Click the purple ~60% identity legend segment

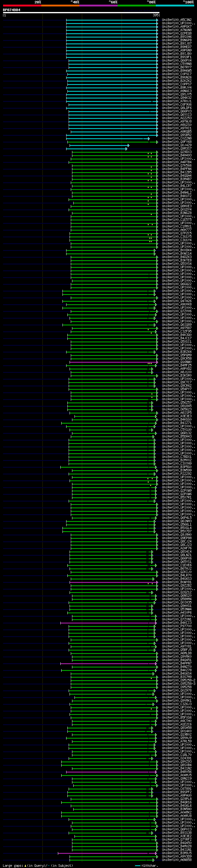[99, 6]
